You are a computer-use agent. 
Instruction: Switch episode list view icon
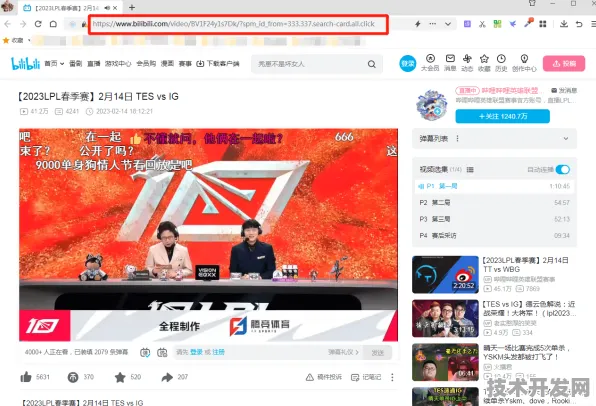(x=470, y=170)
